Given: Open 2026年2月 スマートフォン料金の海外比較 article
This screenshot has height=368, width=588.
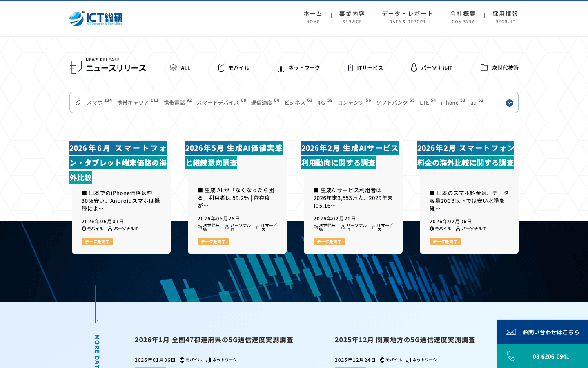Looking at the screenshot, I should 466,155.
